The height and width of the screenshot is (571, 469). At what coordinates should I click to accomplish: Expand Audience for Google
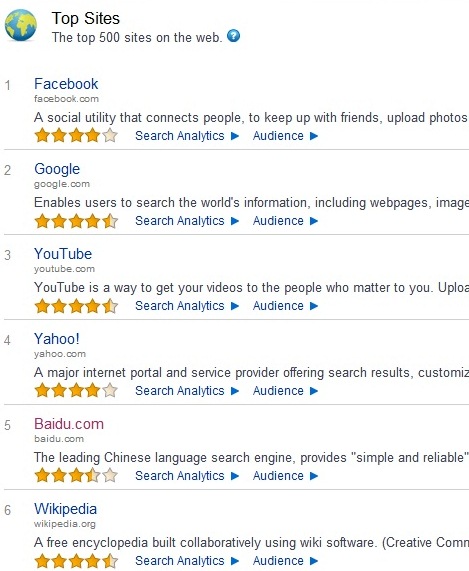tap(286, 221)
